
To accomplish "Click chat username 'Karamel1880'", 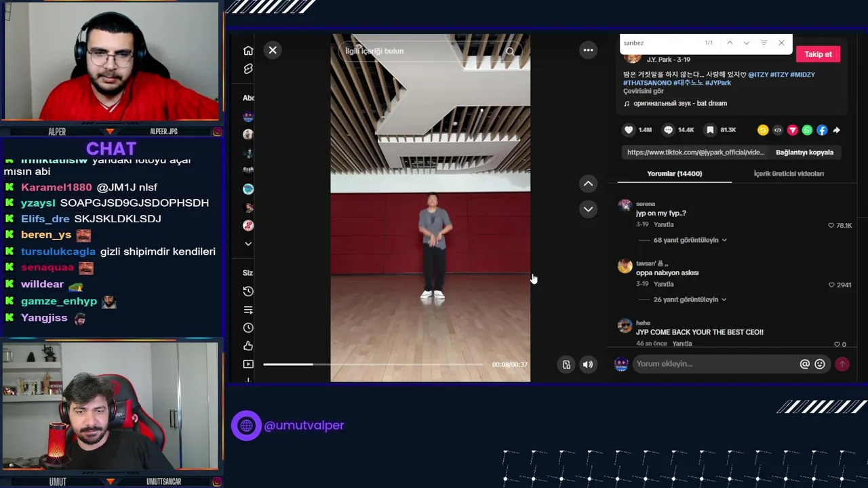I will tap(56, 187).
